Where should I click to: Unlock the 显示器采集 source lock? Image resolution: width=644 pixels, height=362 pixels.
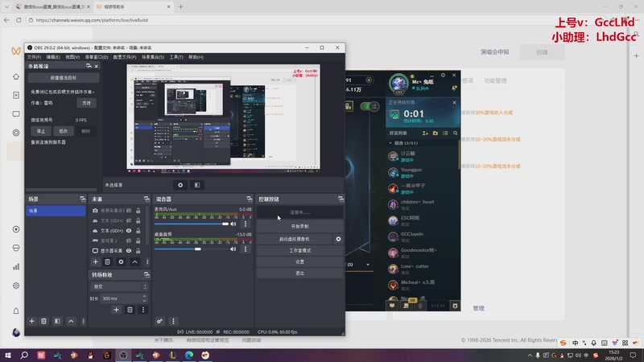(138, 251)
